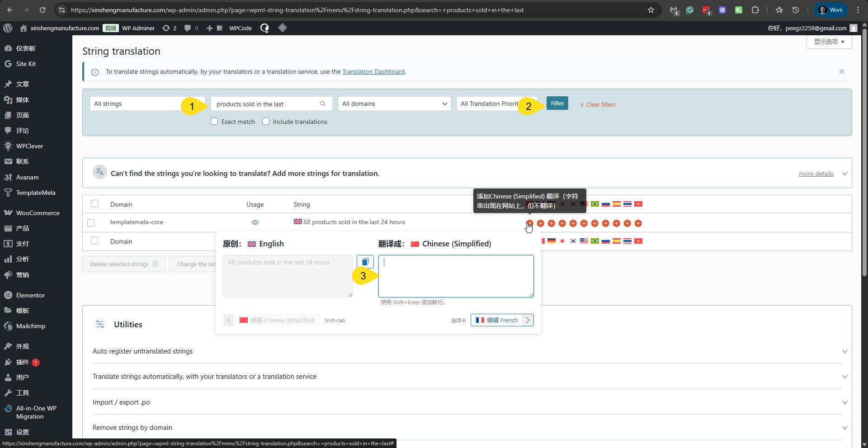
Task: Expand the add more strings panel chevron
Action: pyautogui.click(x=844, y=174)
